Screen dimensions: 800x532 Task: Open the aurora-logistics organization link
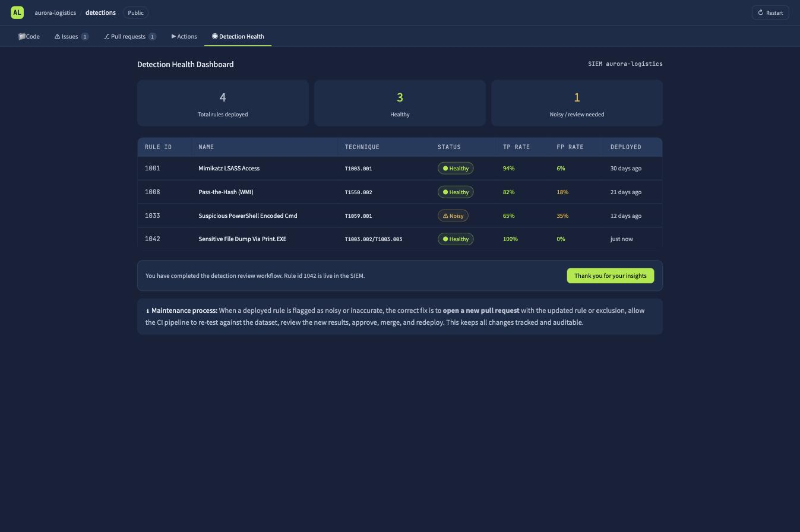pos(55,12)
